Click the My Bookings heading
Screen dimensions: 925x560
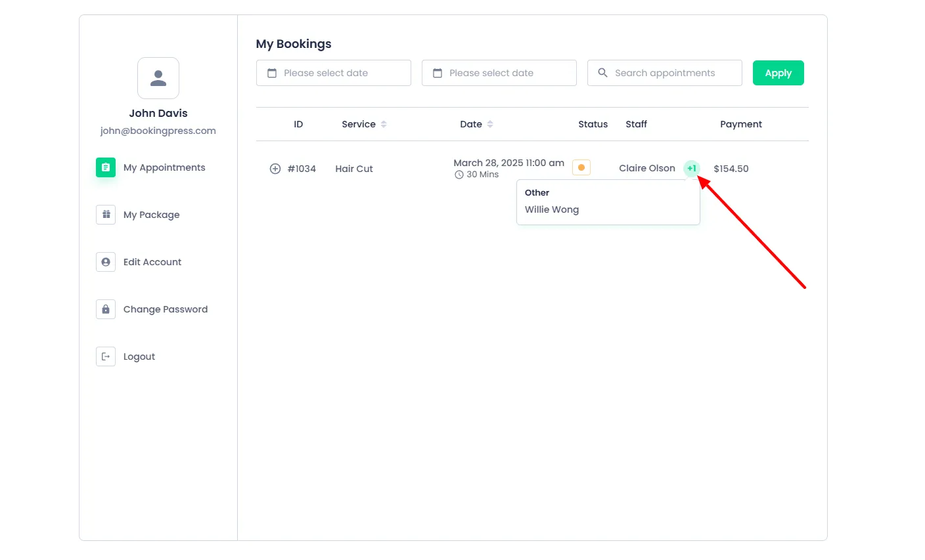294,44
